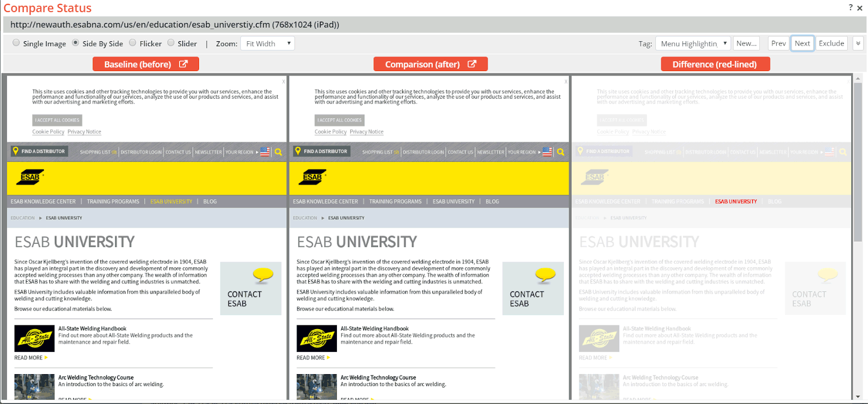Viewport: 868px width, 404px height.
Task: Click Read More under All-State in Comparison pane
Action: [314, 358]
